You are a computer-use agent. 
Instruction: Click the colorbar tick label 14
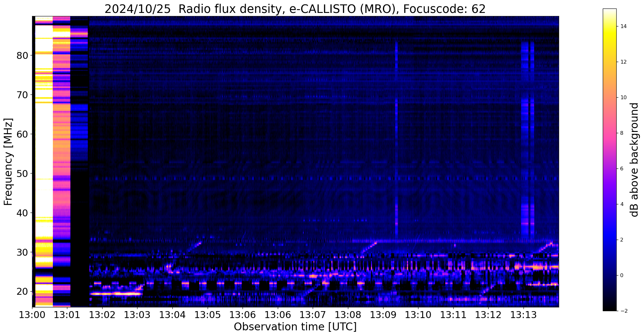click(623, 26)
